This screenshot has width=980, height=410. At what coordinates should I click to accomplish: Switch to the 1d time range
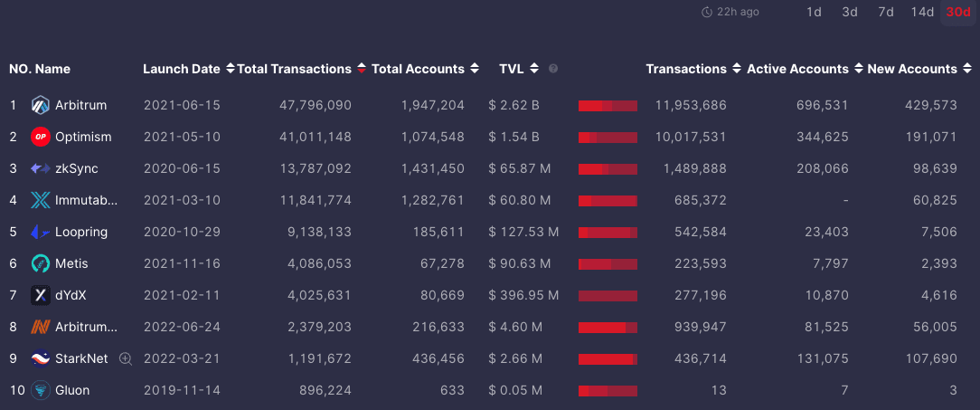coord(814,12)
